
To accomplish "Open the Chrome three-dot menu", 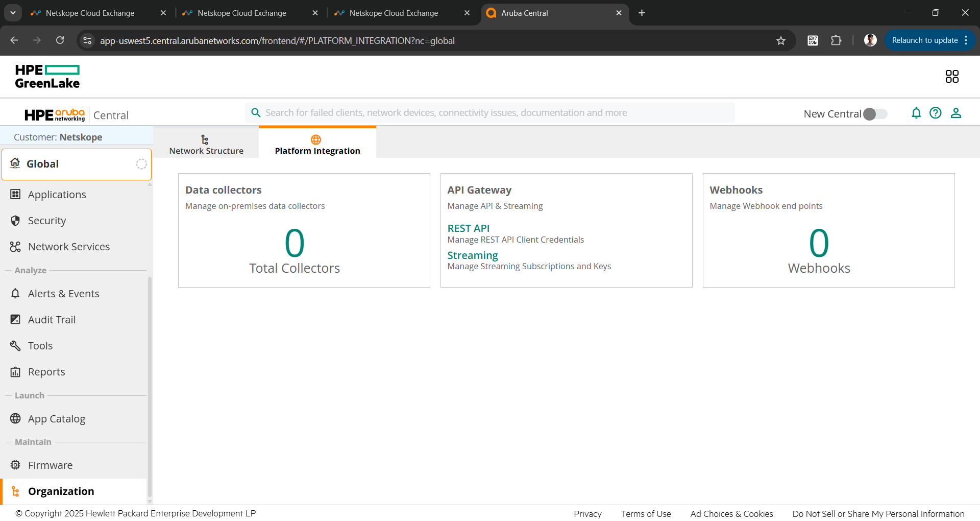I will [966, 40].
